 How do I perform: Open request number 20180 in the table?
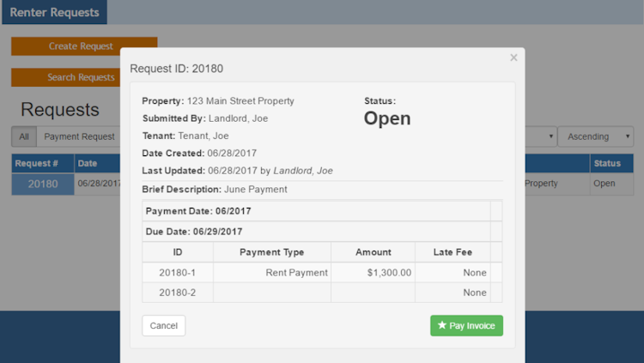click(43, 184)
